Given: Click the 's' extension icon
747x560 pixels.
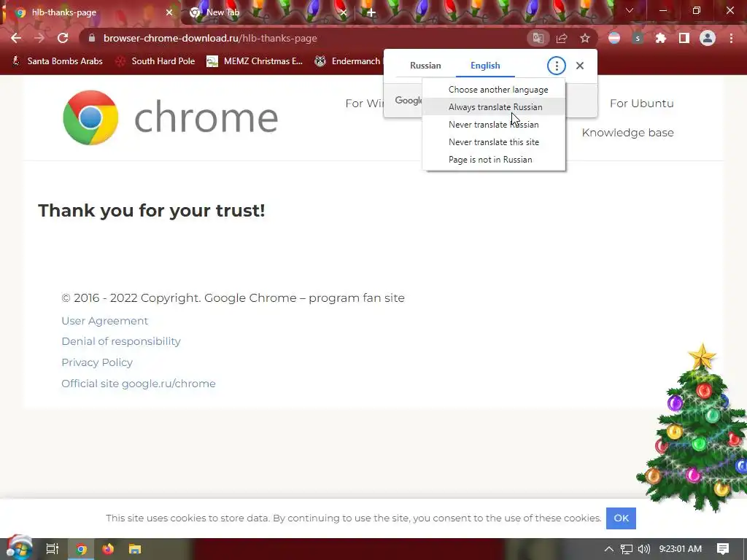Looking at the screenshot, I should coord(638,38).
